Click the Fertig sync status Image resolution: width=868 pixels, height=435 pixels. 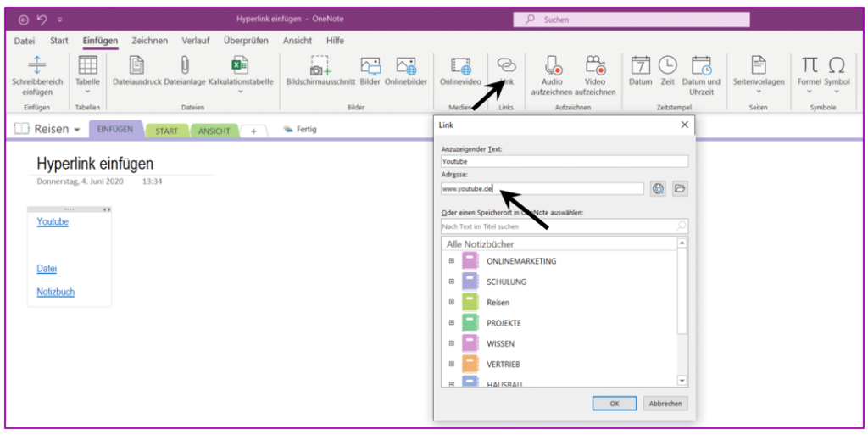coord(299,129)
